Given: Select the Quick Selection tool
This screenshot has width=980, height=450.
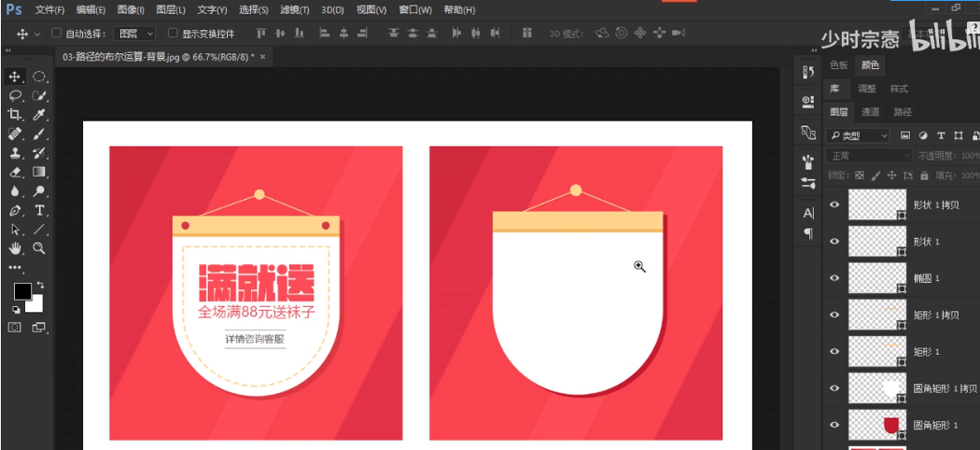Looking at the screenshot, I should click(39, 95).
